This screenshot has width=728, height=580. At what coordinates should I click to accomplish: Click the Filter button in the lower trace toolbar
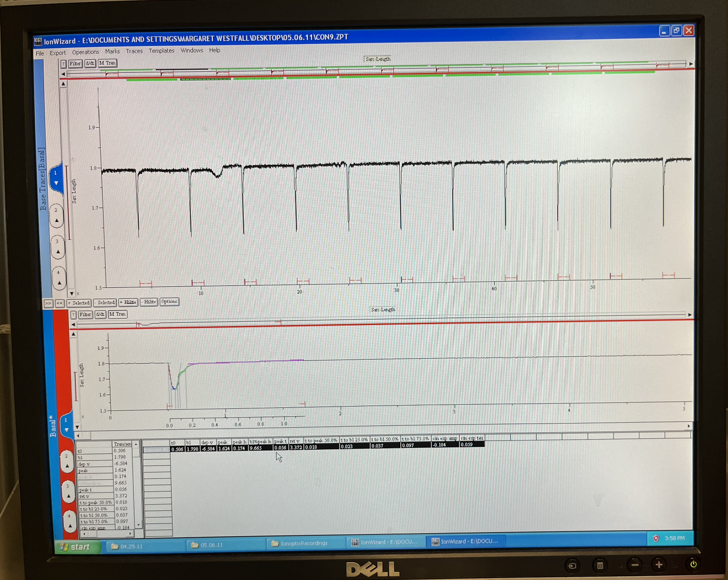click(x=85, y=315)
